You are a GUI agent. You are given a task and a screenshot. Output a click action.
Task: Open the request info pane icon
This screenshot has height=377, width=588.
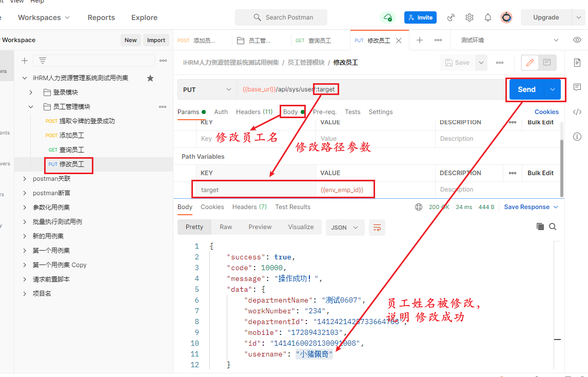click(x=577, y=137)
